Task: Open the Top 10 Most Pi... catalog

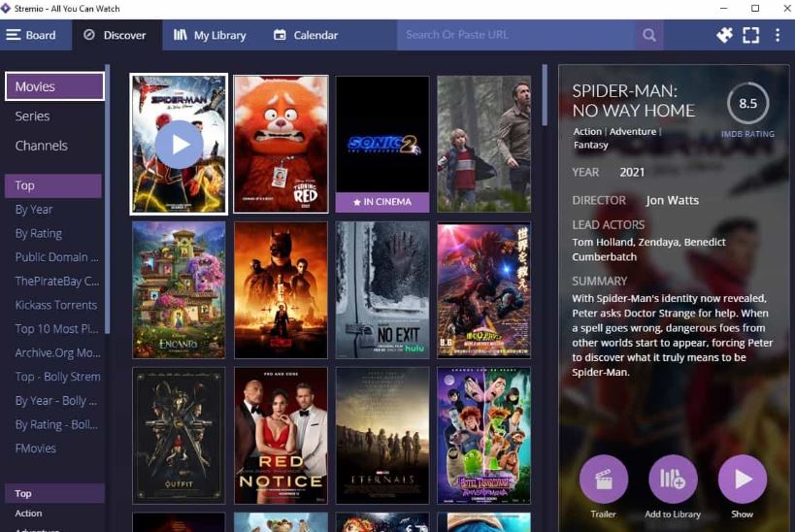Action: (x=56, y=329)
